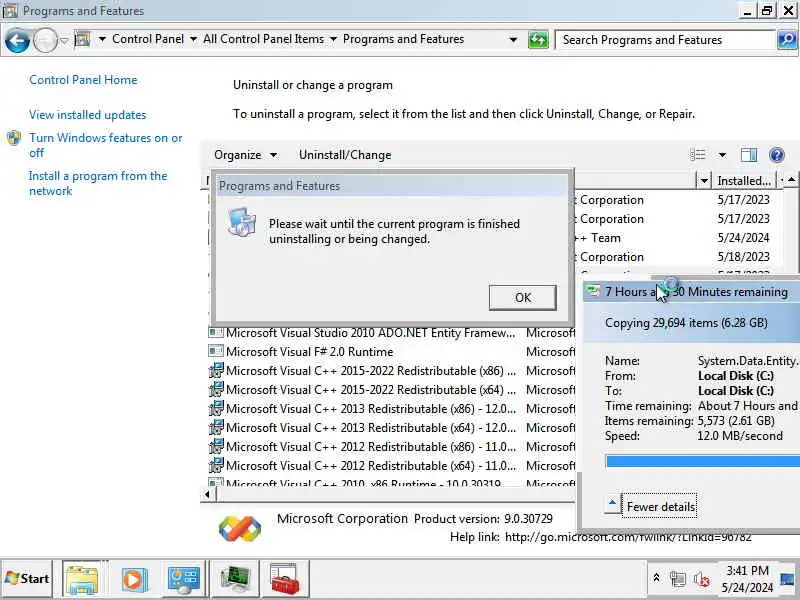Click the change view icon
800x600 pixels.
[697, 155]
